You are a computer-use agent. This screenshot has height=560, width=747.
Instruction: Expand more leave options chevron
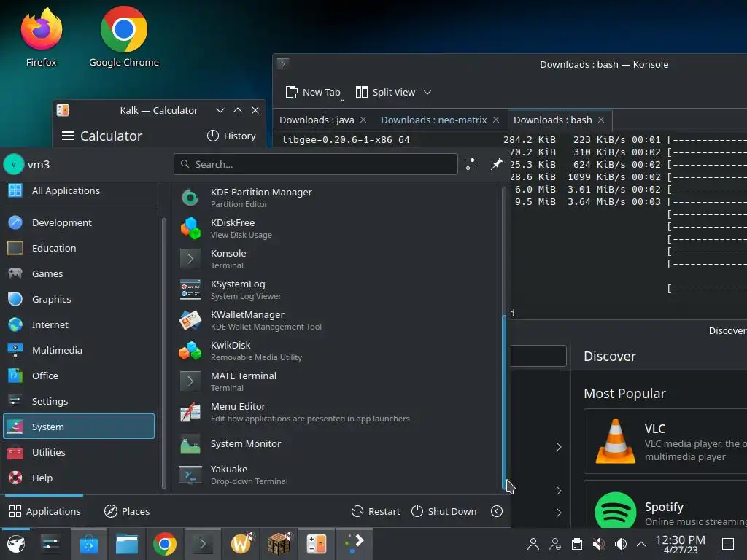(496, 511)
